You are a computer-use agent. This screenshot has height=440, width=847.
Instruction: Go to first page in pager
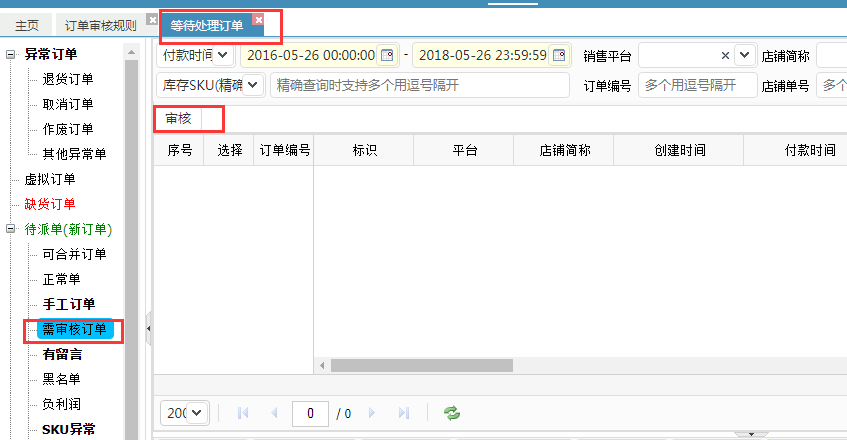click(x=243, y=414)
